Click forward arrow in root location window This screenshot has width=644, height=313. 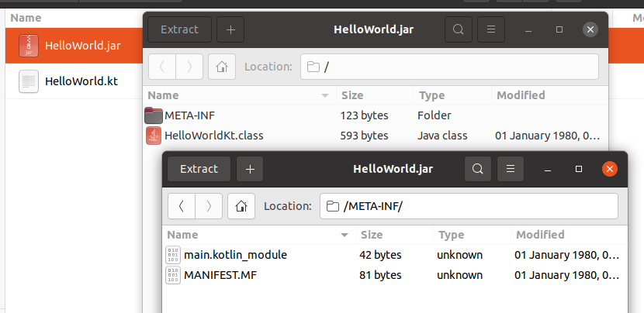coord(189,67)
